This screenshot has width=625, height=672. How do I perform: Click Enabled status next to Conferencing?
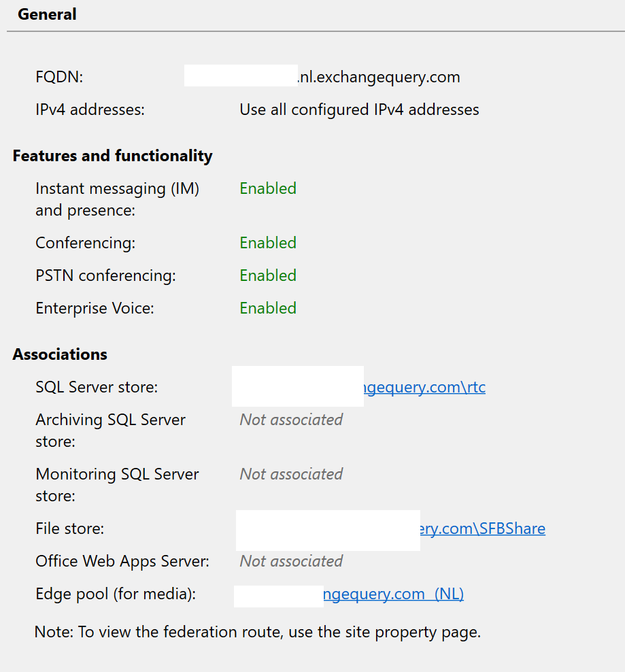(x=268, y=243)
